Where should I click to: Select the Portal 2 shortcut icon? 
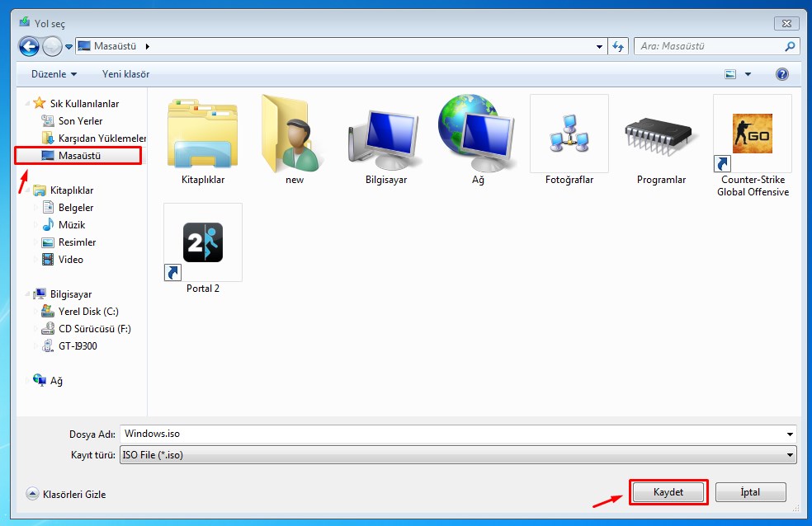click(x=202, y=242)
